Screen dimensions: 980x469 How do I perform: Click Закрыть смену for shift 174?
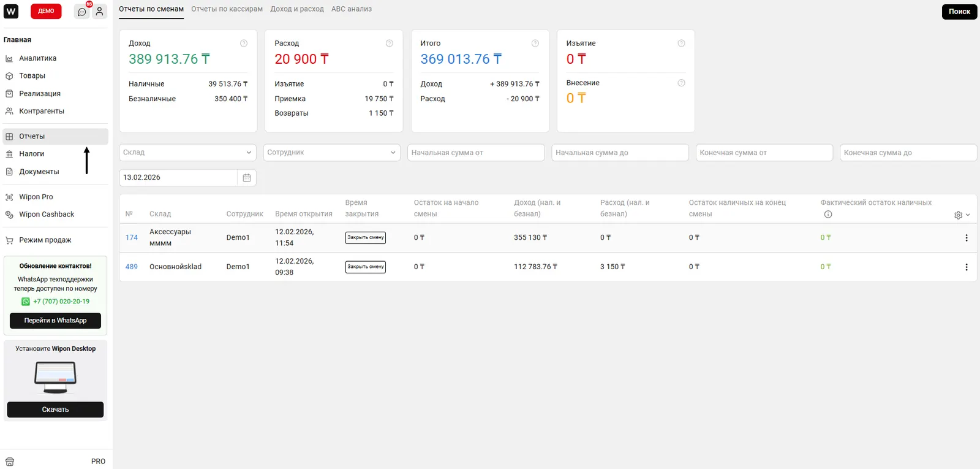tap(366, 238)
